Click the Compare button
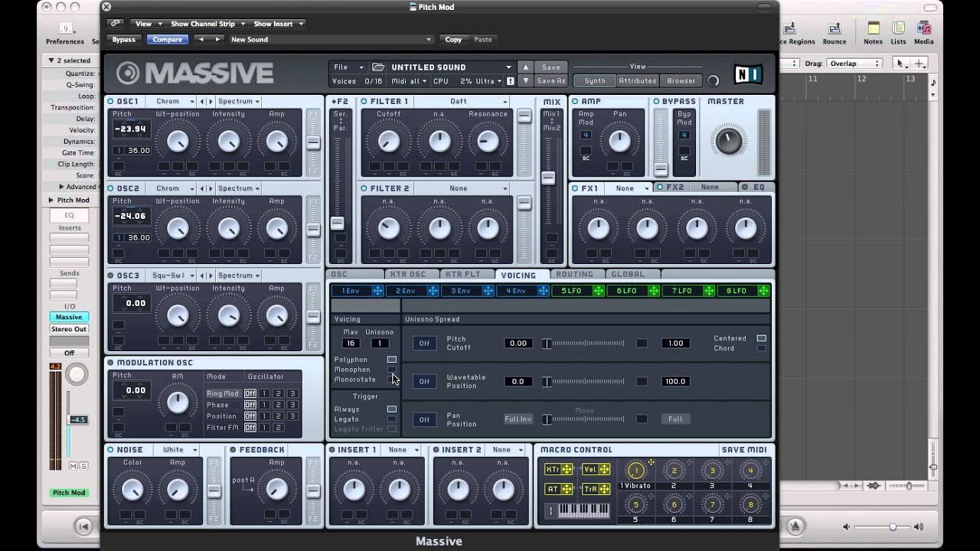The height and width of the screenshot is (551, 980). pos(168,40)
